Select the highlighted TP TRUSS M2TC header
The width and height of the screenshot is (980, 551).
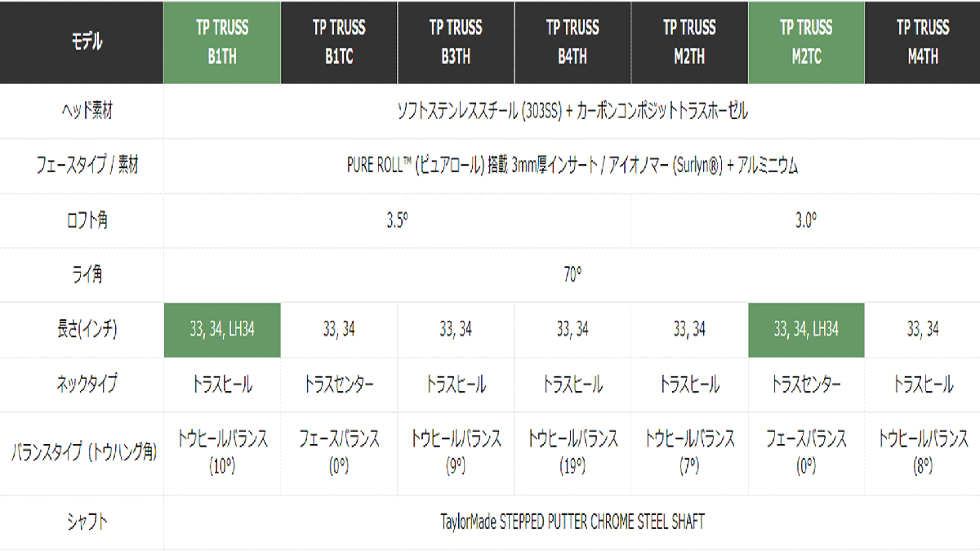point(806,42)
